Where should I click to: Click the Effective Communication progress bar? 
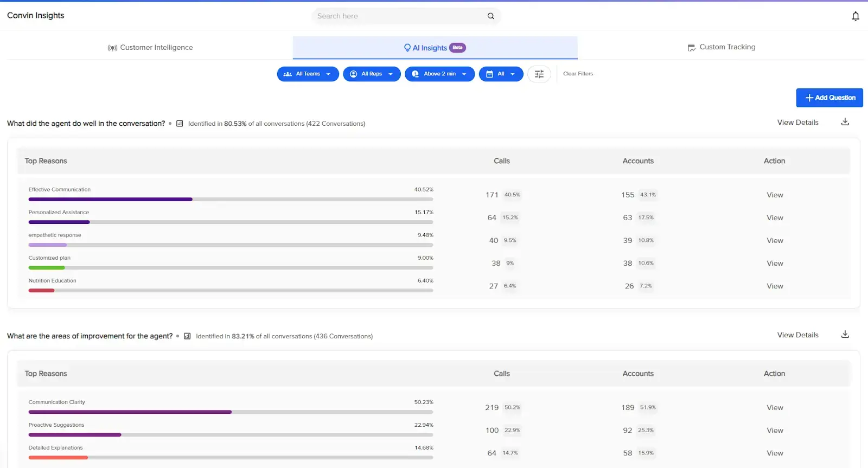[231, 200]
